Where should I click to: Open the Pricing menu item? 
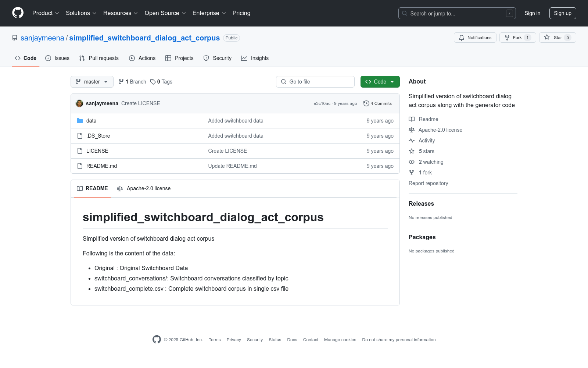241,13
